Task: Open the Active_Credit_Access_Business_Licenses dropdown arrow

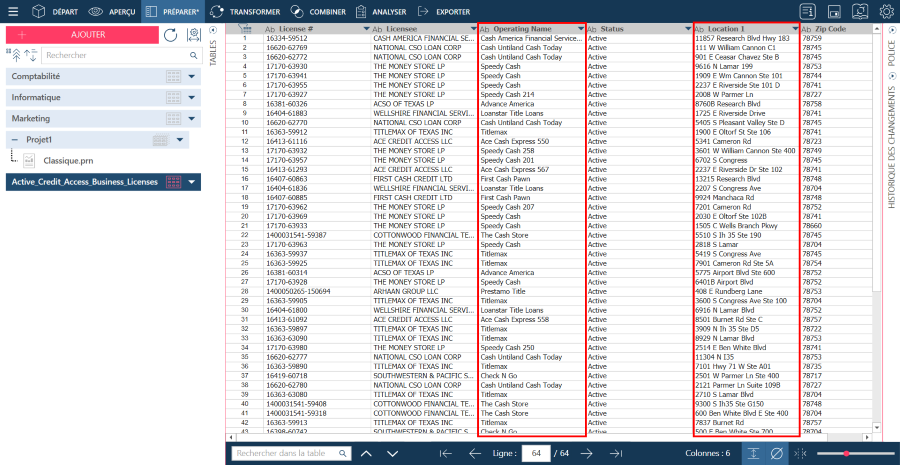Action: [x=192, y=182]
